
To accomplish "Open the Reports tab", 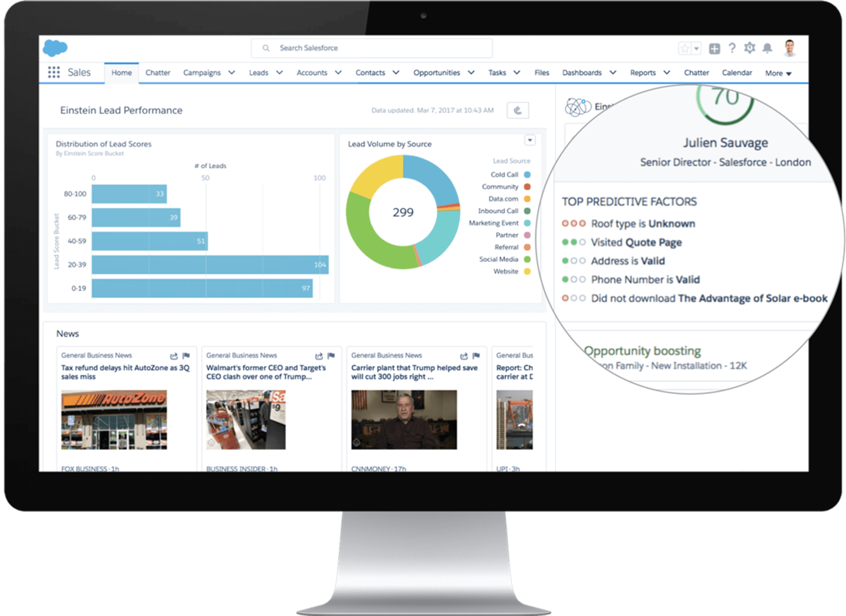I will click(x=643, y=73).
